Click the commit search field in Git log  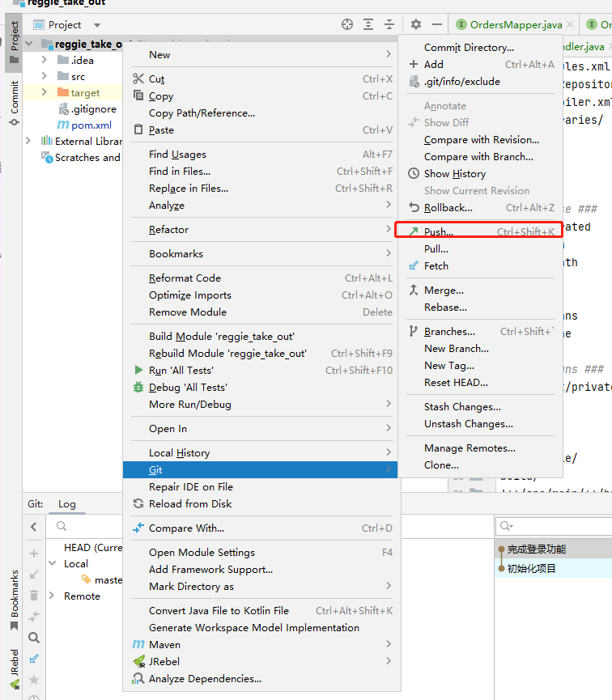pos(554,526)
